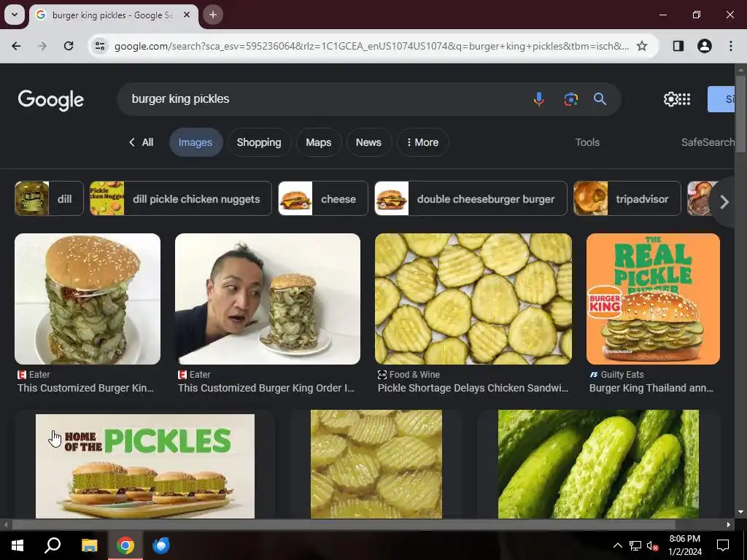This screenshot has width=747, height=560.
Task: Select dill pickle chicken nuggets chip
Action: [x=181, y=198]
